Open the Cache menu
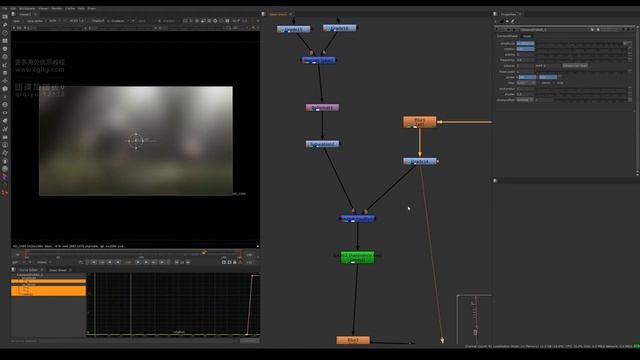This screenshot has height=360, width=640. tap(70, 8)
